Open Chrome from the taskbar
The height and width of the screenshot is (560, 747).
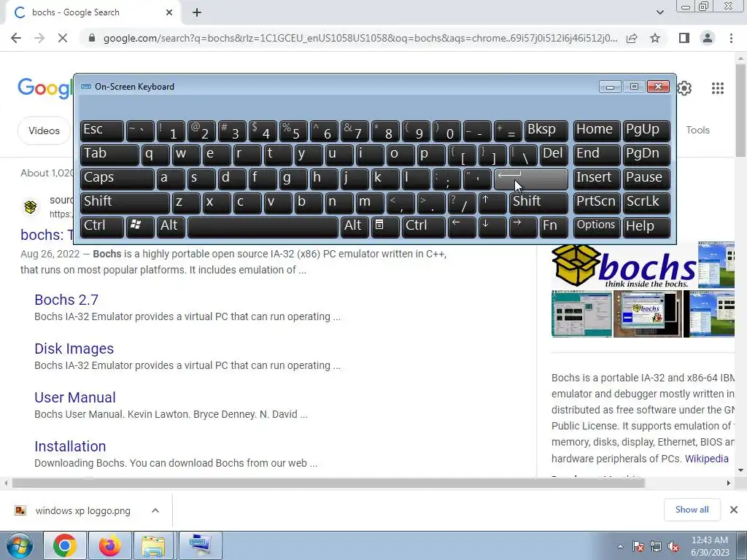click(65, 545)
